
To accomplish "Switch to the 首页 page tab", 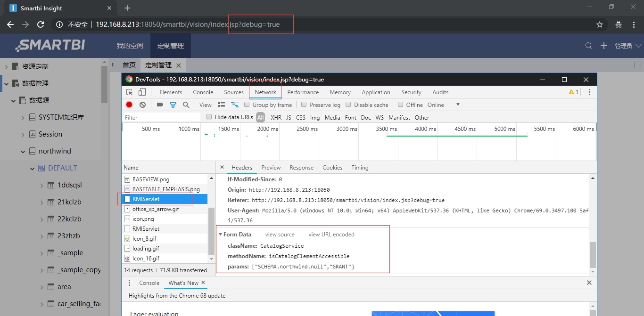I will point(129,65).
